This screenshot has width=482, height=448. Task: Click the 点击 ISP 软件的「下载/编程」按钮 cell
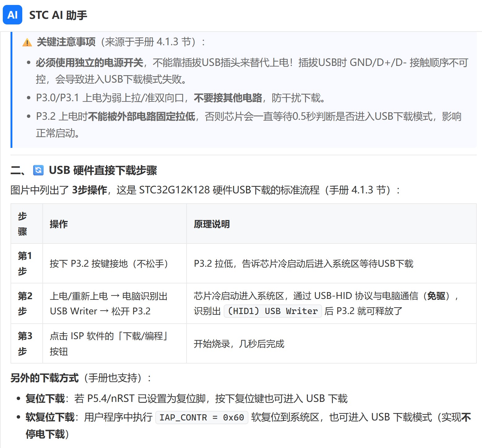[x=114, y=343]
